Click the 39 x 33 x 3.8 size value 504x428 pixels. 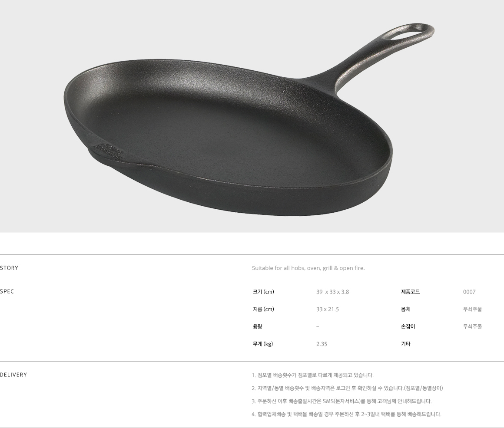pos(332,292)
